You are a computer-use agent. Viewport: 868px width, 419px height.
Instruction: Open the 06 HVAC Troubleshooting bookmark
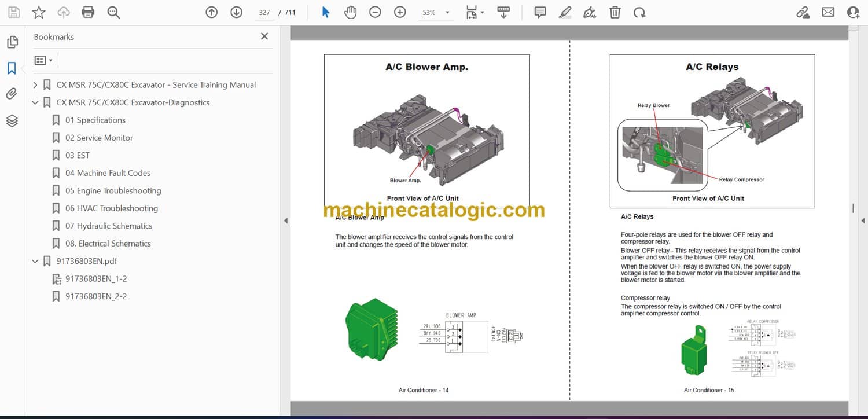(111, 208)
